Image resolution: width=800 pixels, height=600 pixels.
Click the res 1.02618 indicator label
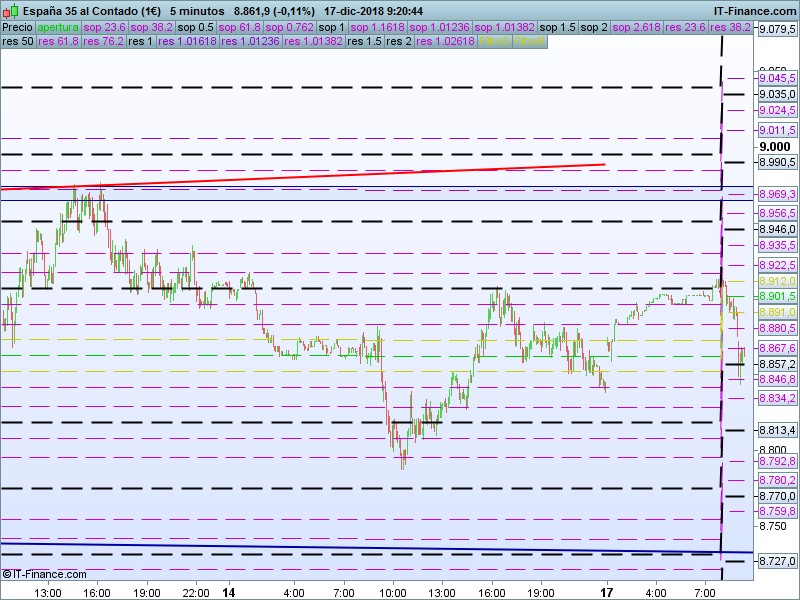(x=445, y=41)
